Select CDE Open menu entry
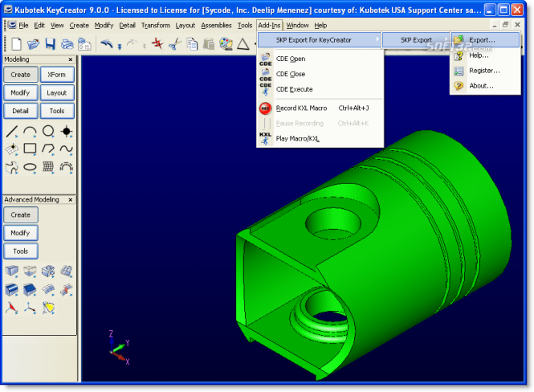This screenshot has width=534, height=392. [x=320, y=59]
